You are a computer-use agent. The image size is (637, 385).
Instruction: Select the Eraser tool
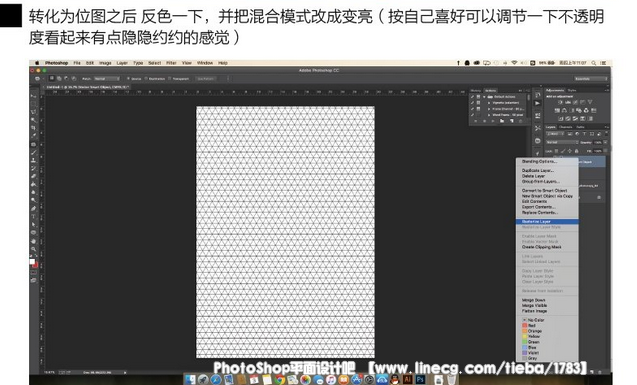[33, 176]
